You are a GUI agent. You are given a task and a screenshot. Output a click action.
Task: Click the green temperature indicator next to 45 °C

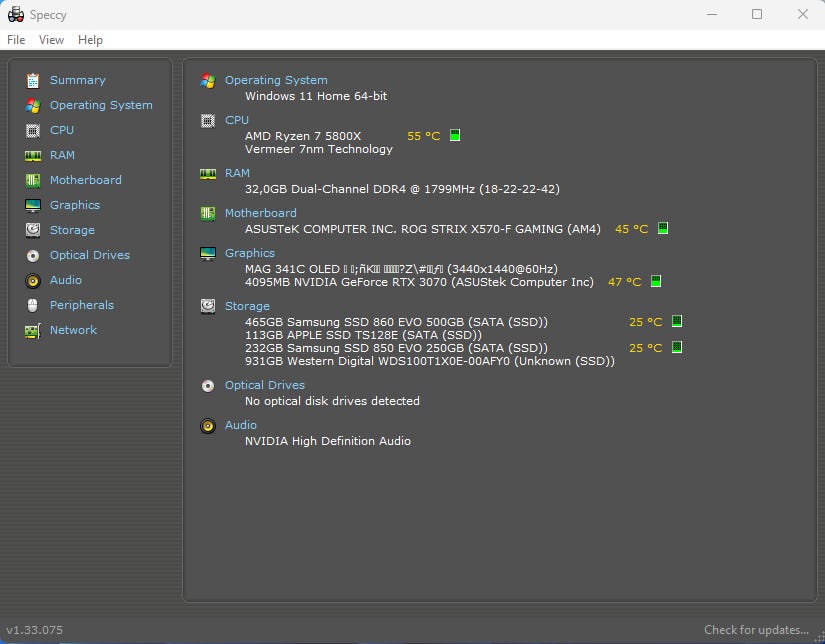coord(663,228)
